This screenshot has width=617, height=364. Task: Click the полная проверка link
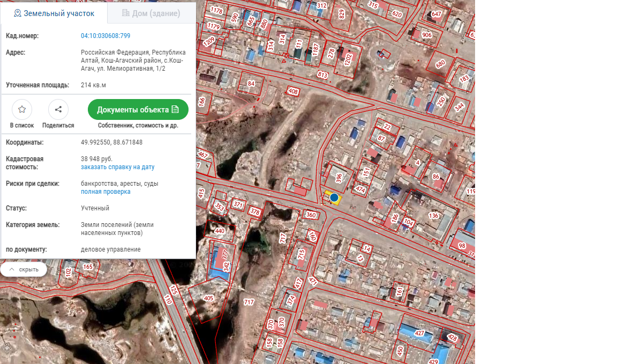pos(106,192)
